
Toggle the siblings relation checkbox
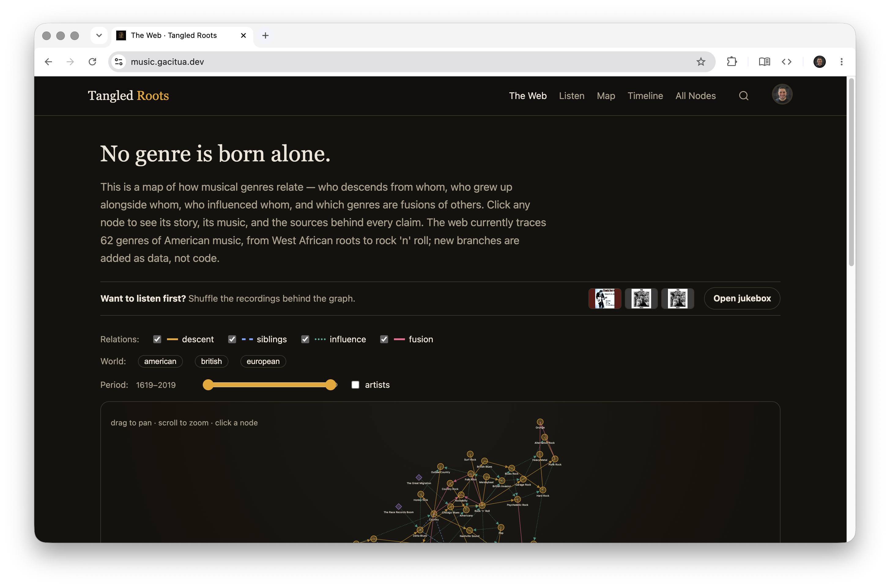(232, 339)
